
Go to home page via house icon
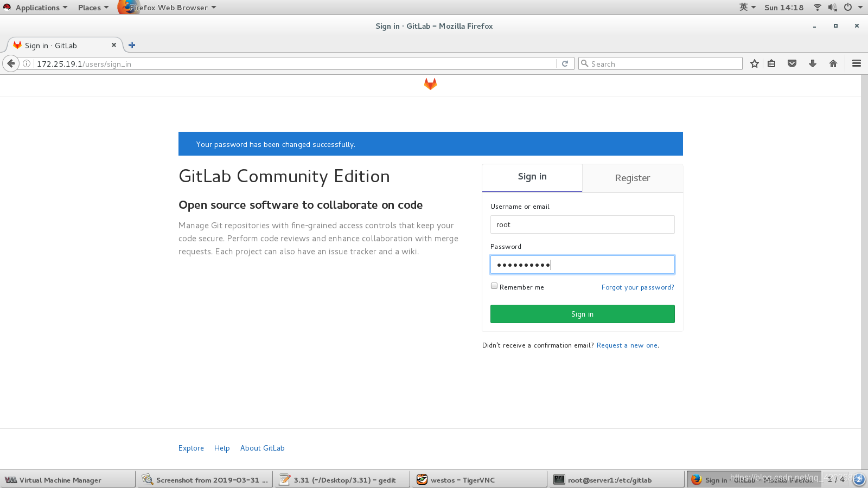(x=833, y=63)
